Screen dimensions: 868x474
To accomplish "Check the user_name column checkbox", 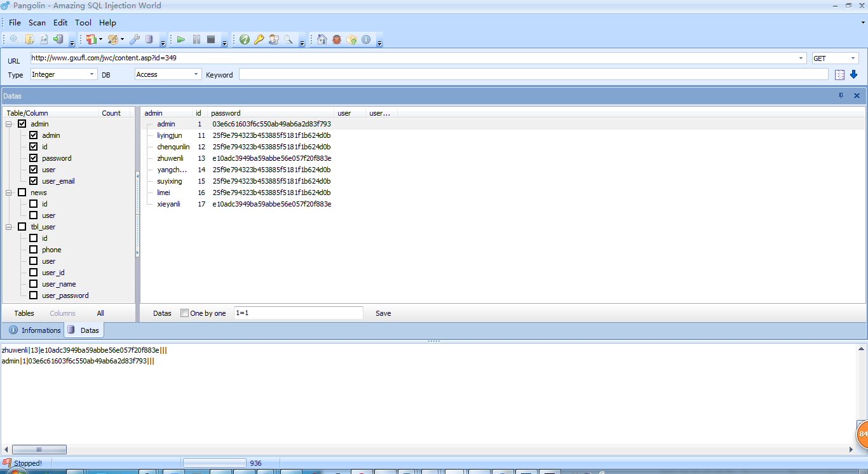I will [34, 284].
